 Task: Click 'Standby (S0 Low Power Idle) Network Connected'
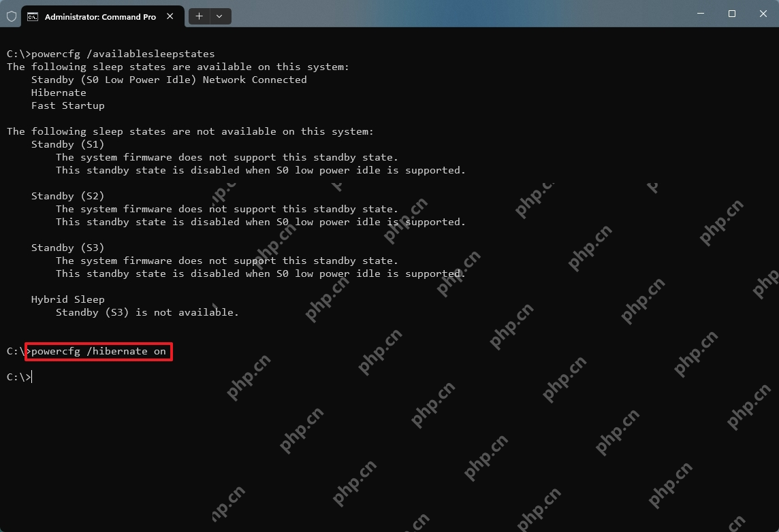coord(169,80)
